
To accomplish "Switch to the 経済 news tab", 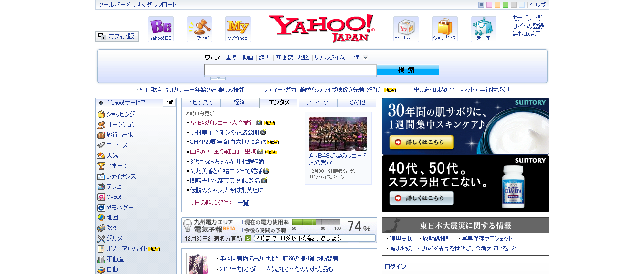I will [x=240, y=102].
